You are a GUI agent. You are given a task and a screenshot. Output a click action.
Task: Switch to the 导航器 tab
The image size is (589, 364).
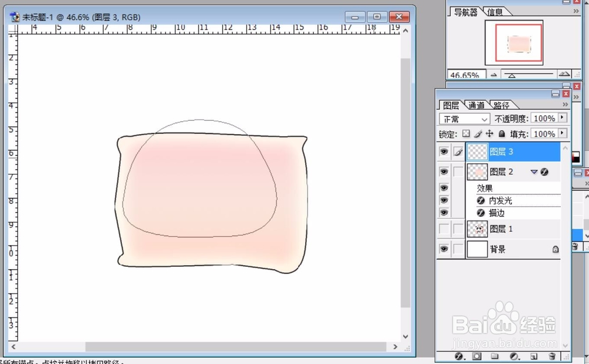[x=465, y=12]
